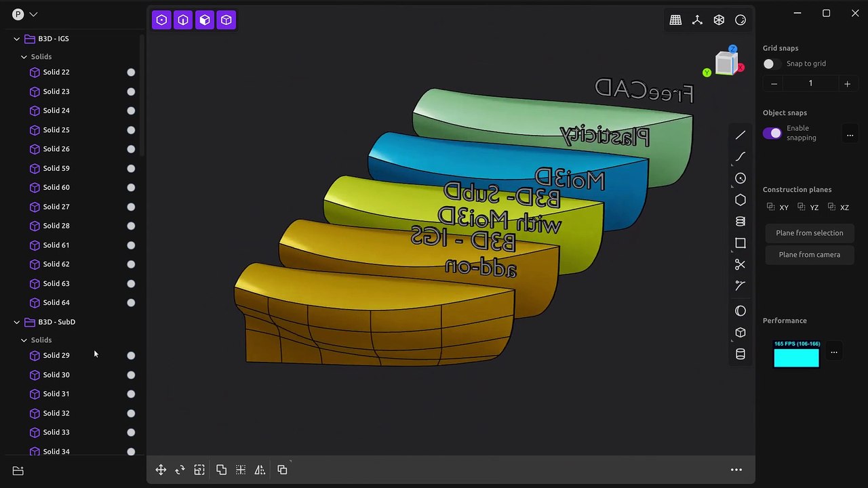Screen dimensions: 868x488
Task: Activate the Scale command icon
Action: pyautogui.click(x=199, y=470)
